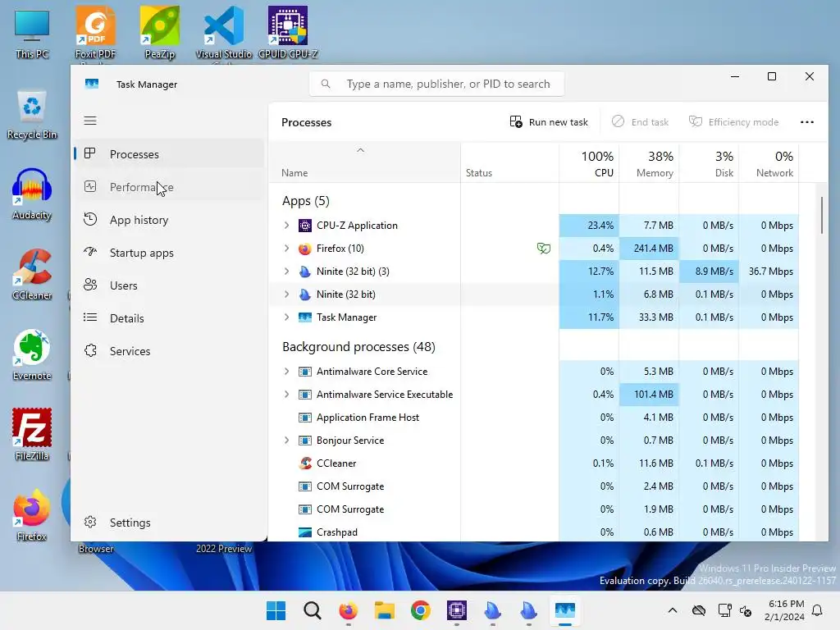This screenshot has height=630, width=840.
Task: Expand the Antimalware Core Service process
Action: [x=286, y=372]
